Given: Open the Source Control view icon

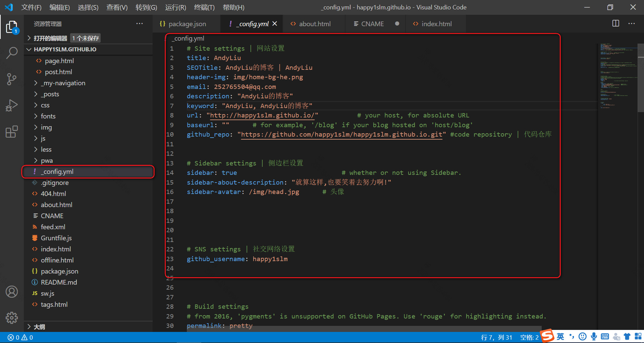Looking at the screenshot, I should pos(12,79).
